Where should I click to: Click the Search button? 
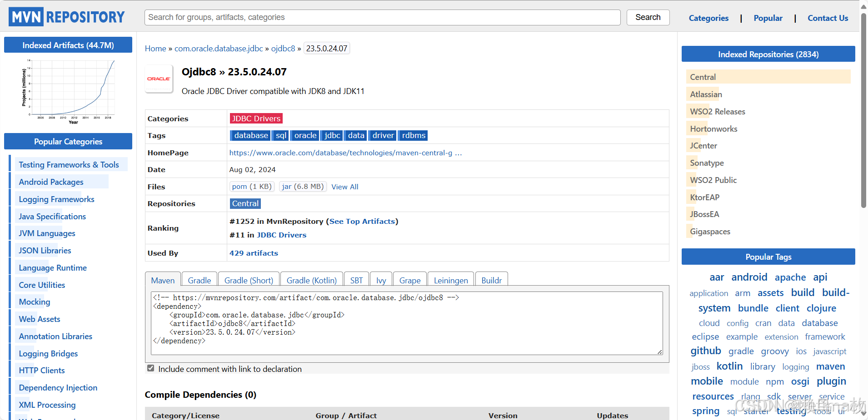coord(648,17)
